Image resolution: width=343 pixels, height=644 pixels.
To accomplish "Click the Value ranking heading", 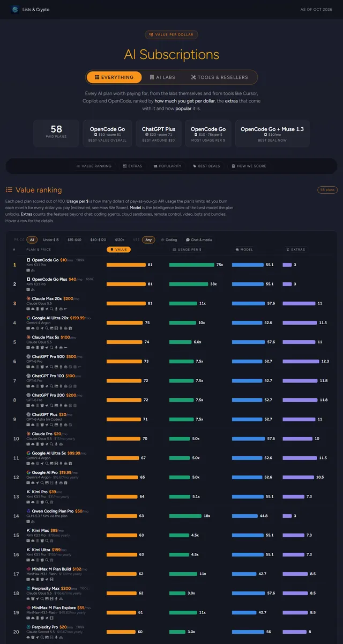I will 39,190.
